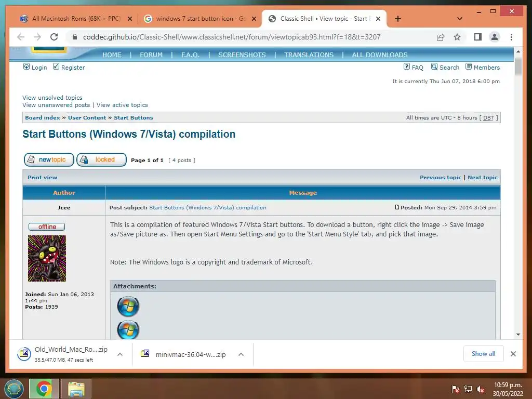
Task: Bookmark this page with the star icon
Action: point(457,37)
